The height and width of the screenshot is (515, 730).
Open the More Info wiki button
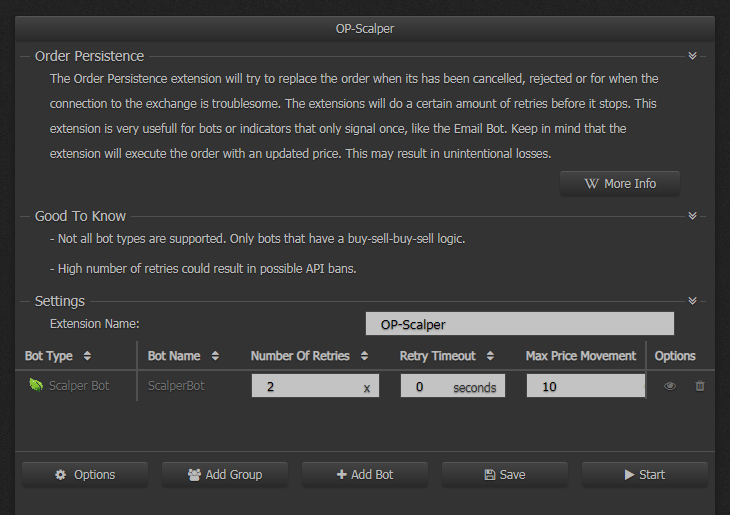(x=620, y=183)
